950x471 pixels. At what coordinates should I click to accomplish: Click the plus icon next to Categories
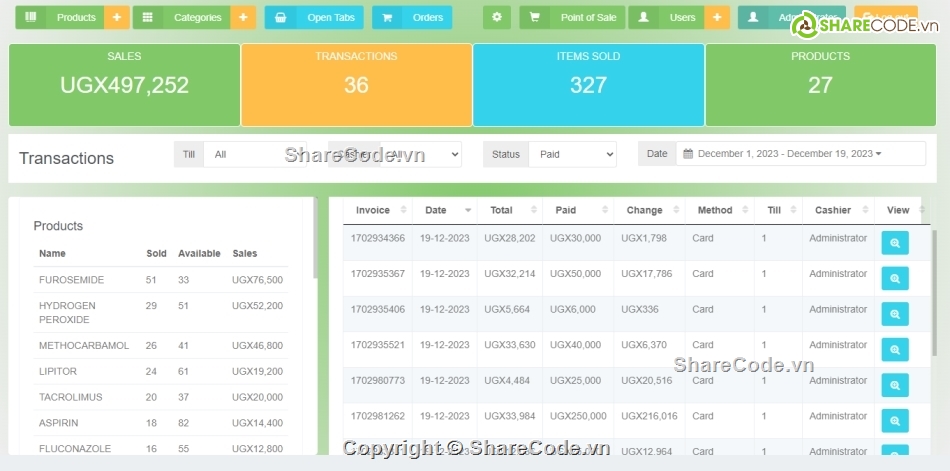(x=243, y=17)
